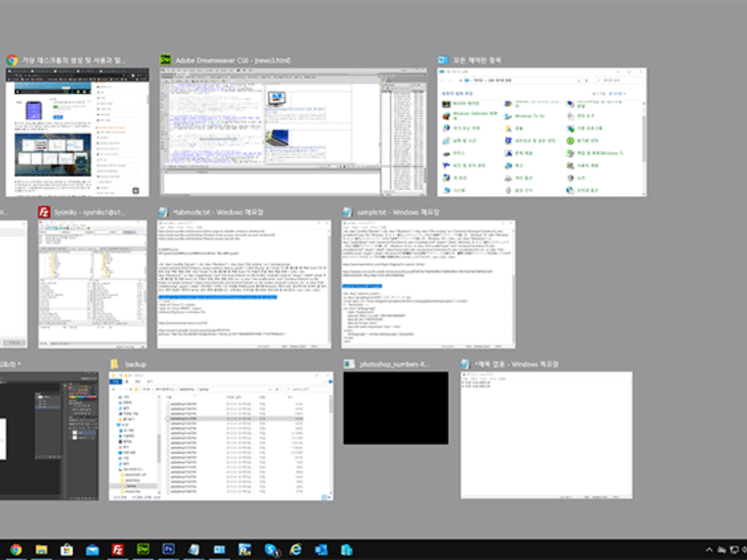747x560 pixels.
Task: Open the backup folder window thumbnail
Action: coord(221,436)
